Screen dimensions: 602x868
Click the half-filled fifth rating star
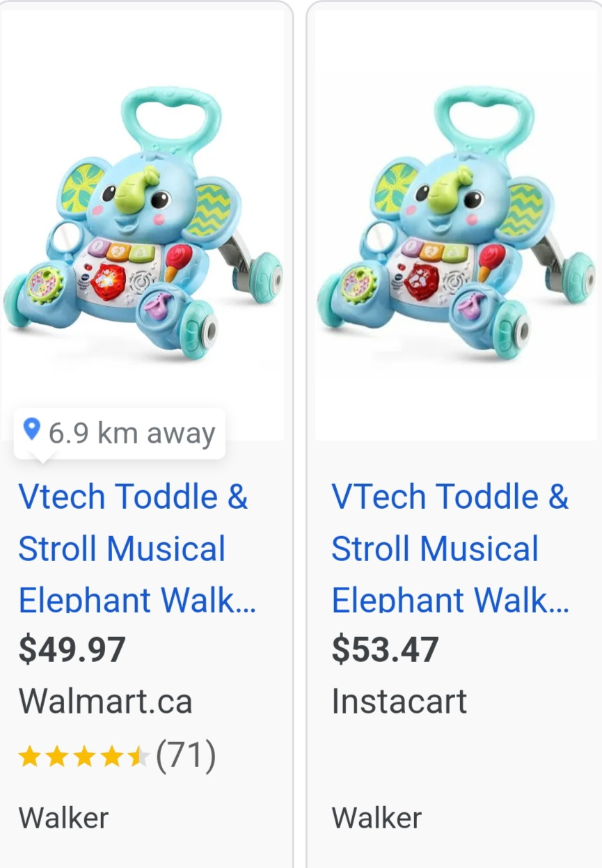tap(138, 756)
